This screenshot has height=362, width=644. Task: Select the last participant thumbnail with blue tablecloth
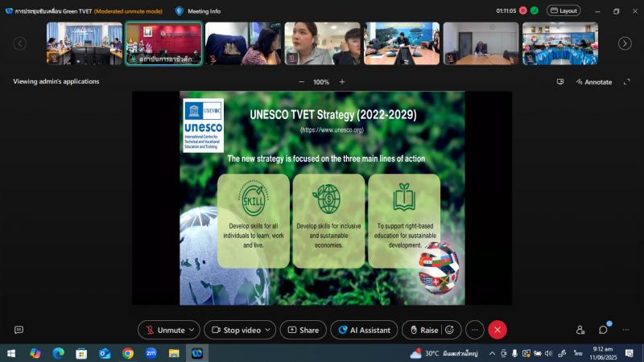(x=560, y=43)
